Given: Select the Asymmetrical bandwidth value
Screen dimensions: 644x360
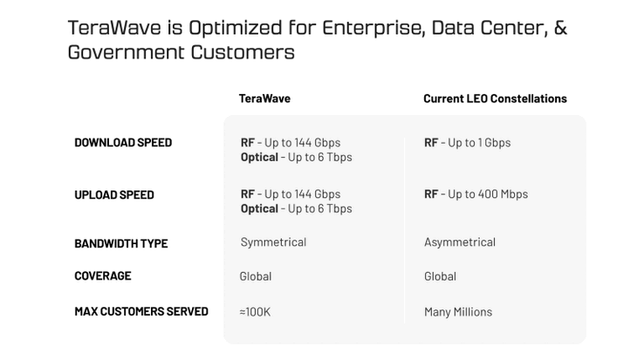Looking at the screenshot, I should point(460,242).
